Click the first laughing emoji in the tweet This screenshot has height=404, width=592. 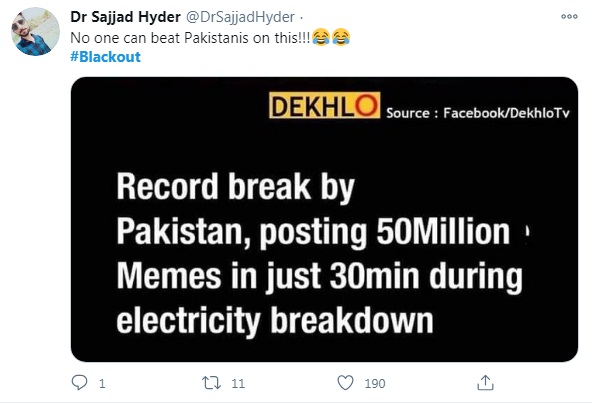[321, 37]
